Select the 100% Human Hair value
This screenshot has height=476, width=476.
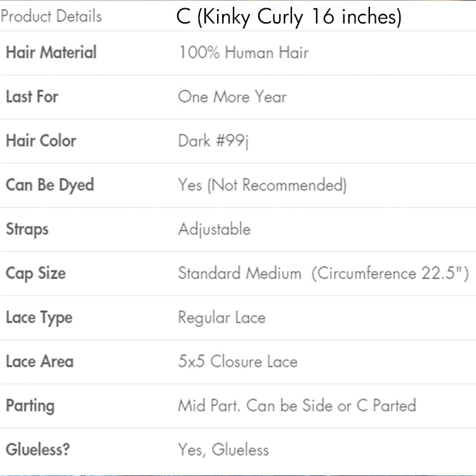[x=243, y=53]
